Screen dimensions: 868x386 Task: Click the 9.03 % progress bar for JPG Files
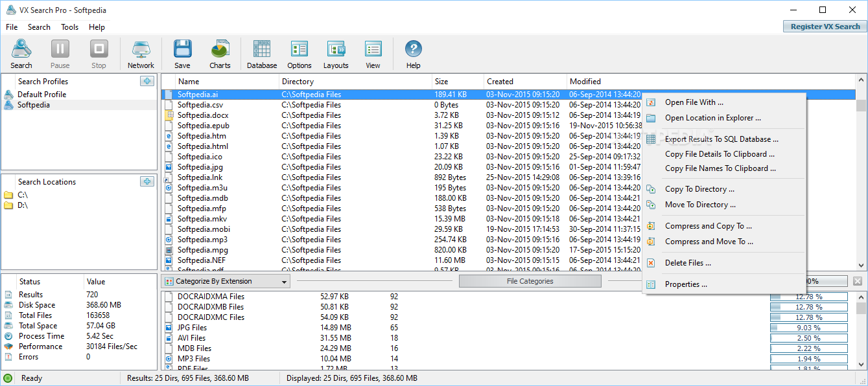[808, 328]
